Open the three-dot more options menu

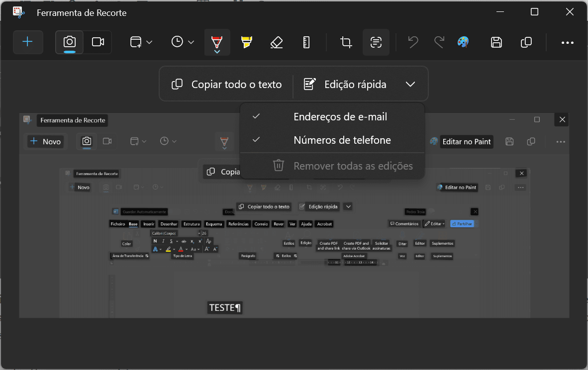568,42
